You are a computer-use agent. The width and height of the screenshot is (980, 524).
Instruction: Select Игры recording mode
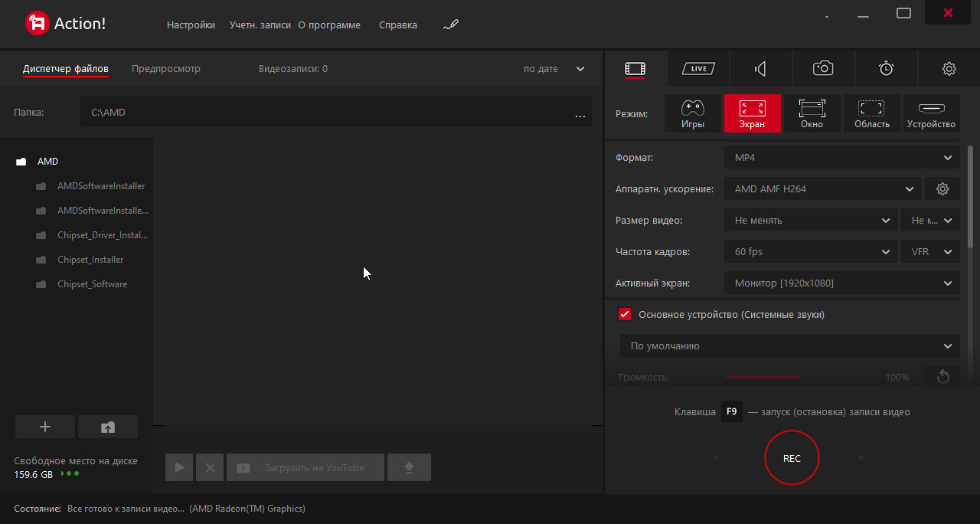pos(692,113)
